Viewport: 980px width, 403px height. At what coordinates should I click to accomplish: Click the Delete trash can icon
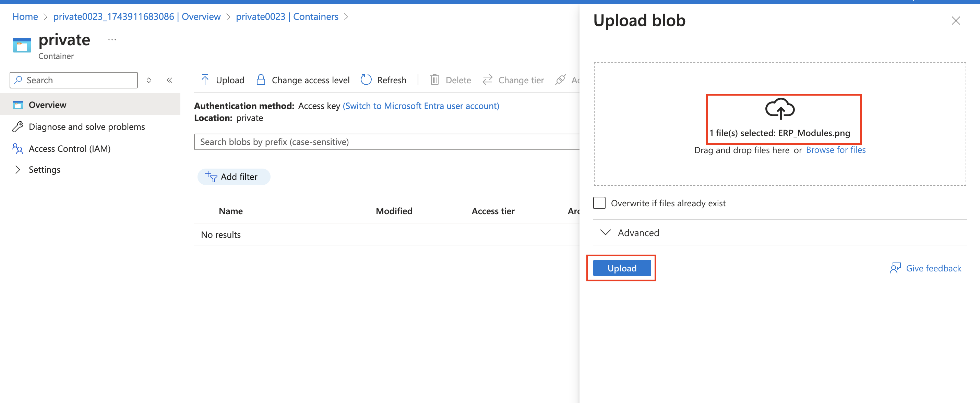tap(434, 80)
